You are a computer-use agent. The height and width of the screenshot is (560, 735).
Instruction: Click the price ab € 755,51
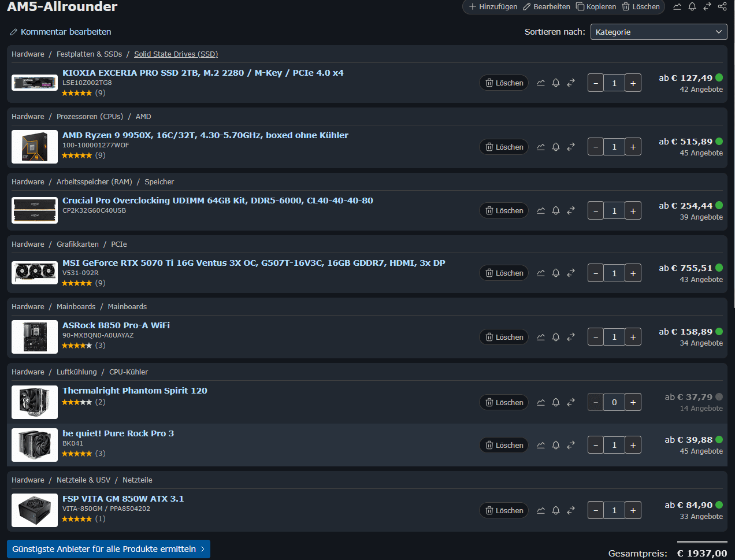click(x=685, y=268)
